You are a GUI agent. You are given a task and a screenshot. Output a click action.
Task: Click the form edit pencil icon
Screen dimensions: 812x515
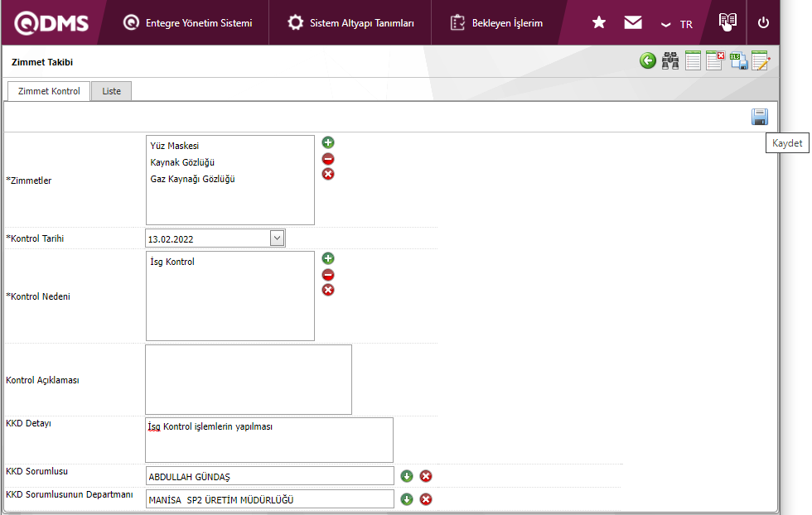click(x=761, y=60)
